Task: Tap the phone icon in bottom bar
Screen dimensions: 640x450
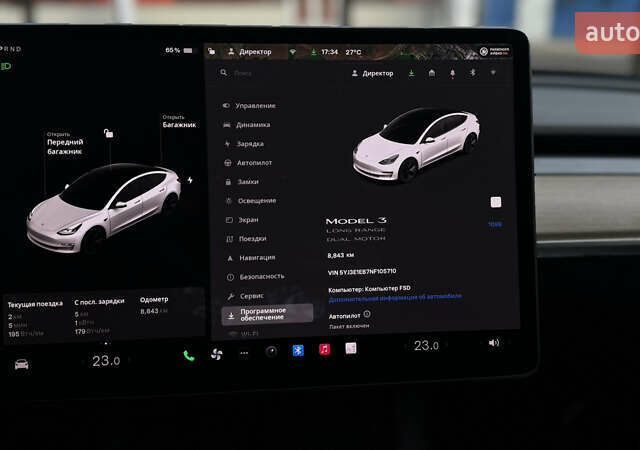Action: pyautogui.click(x=189, y=354)
